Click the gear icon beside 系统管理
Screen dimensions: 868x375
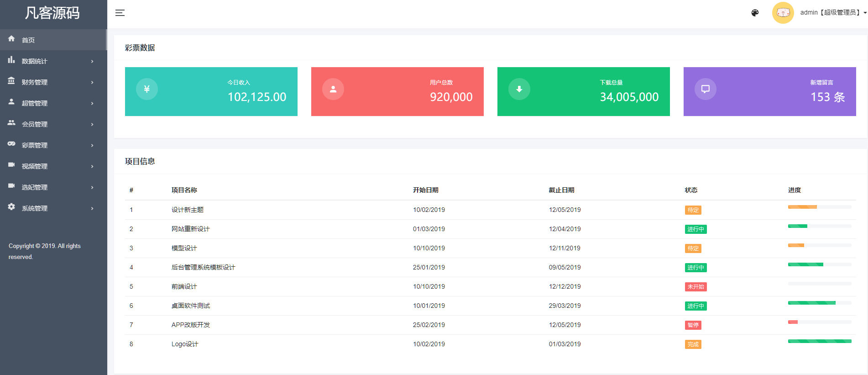point(11,207)
